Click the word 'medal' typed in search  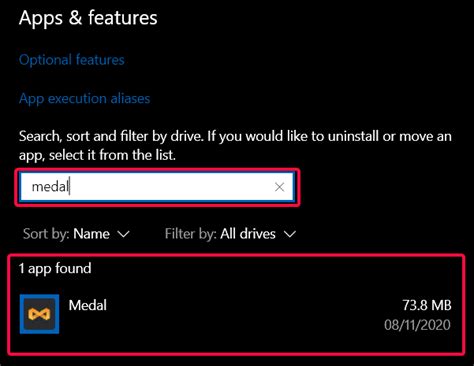[x=50, y=187]
